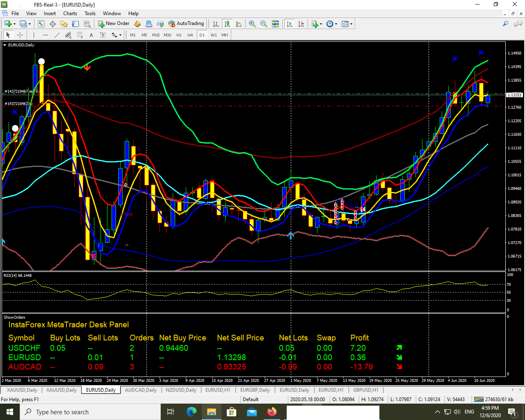Expand the Profiles dropdown arrow
The height and width of the screenshot is (420, 525).
click(30, 24)
